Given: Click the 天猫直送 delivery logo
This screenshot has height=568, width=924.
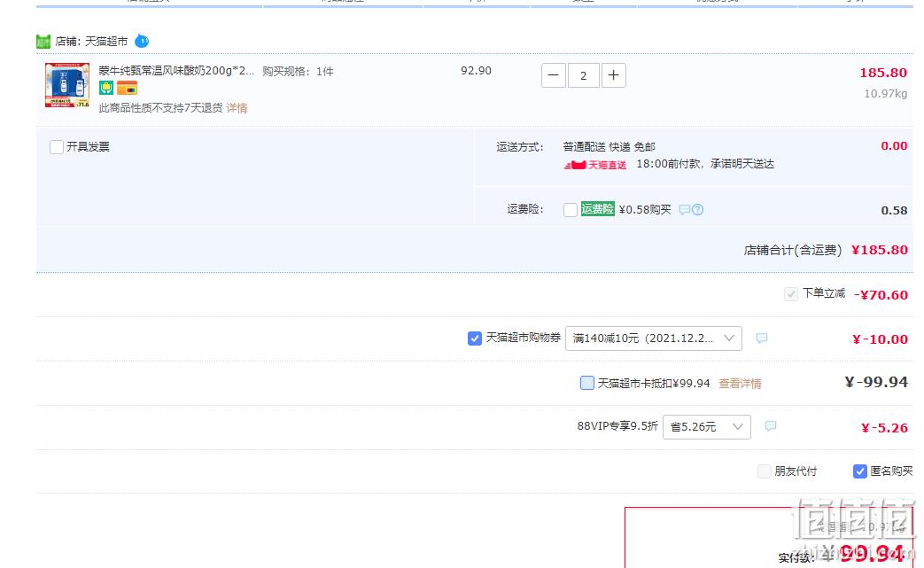Looking at the screenshot, I should click(x=595, y=165).
